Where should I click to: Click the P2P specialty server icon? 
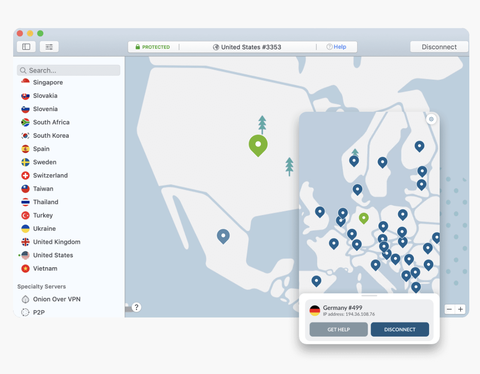(x=25, y=312)
